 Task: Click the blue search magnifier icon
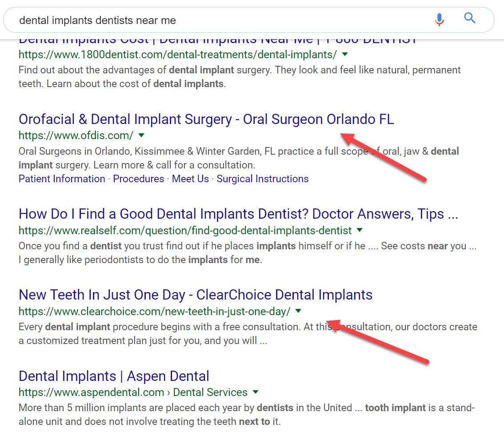470,18
